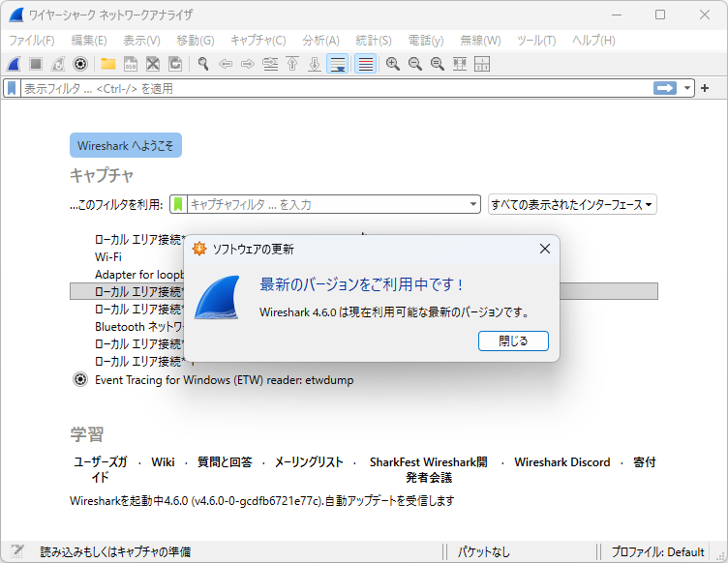Open the Wiki link
Viewport: 728px width, 563px height.
(163, 461)
